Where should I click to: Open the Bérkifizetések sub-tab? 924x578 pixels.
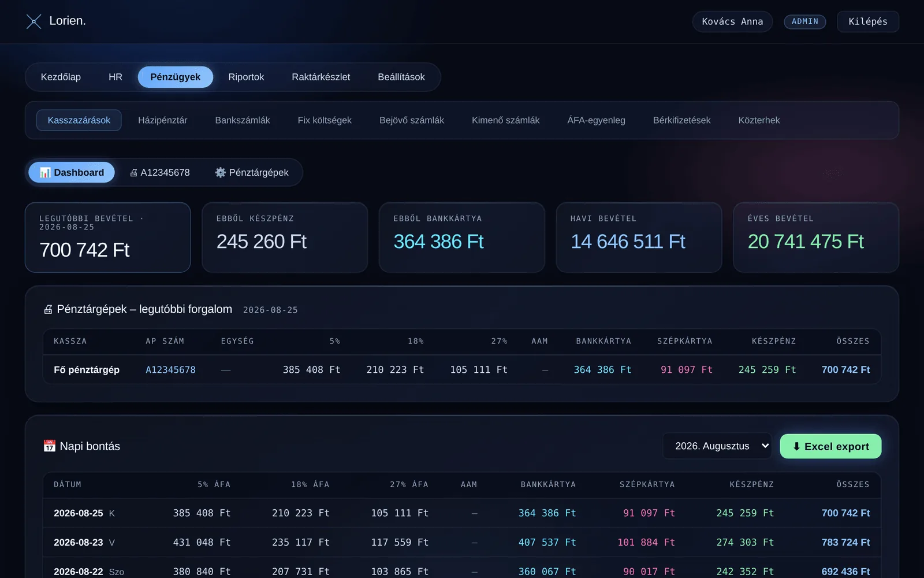(682, 120)
